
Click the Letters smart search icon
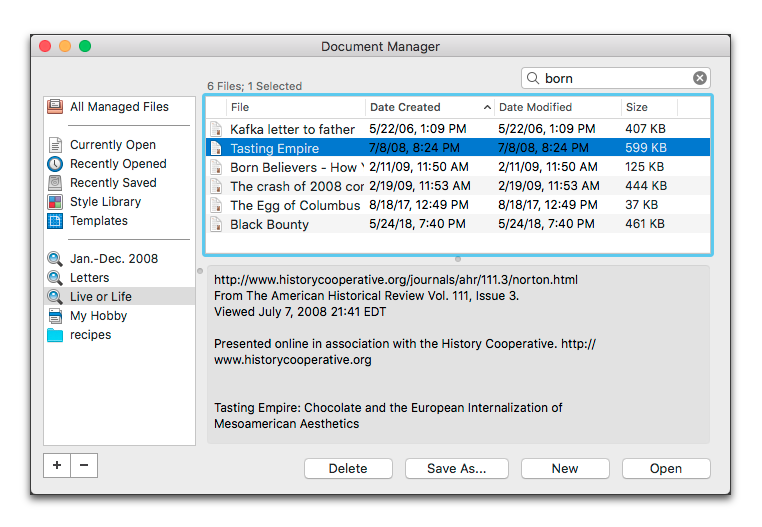click(55, 278)
